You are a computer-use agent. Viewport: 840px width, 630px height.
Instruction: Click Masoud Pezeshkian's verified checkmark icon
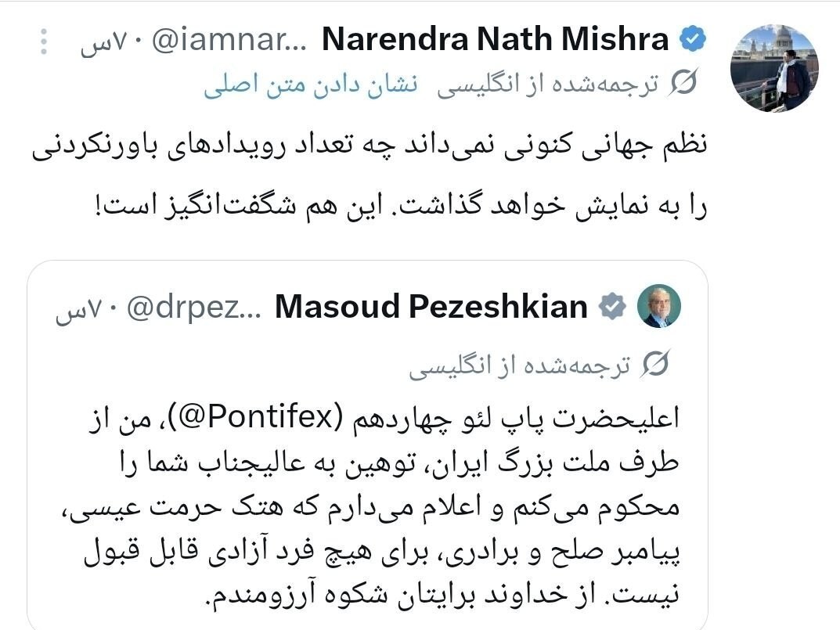(x=613, y=307)
